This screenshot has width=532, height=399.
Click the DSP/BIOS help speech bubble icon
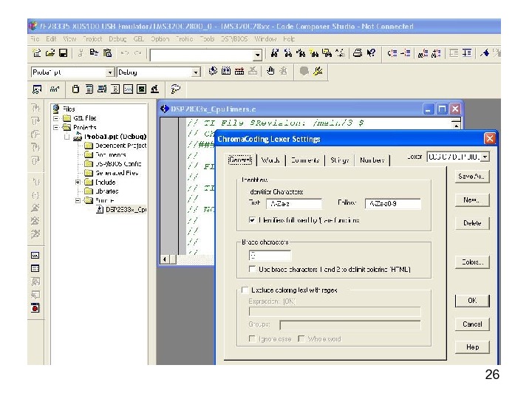coord(175,89)
